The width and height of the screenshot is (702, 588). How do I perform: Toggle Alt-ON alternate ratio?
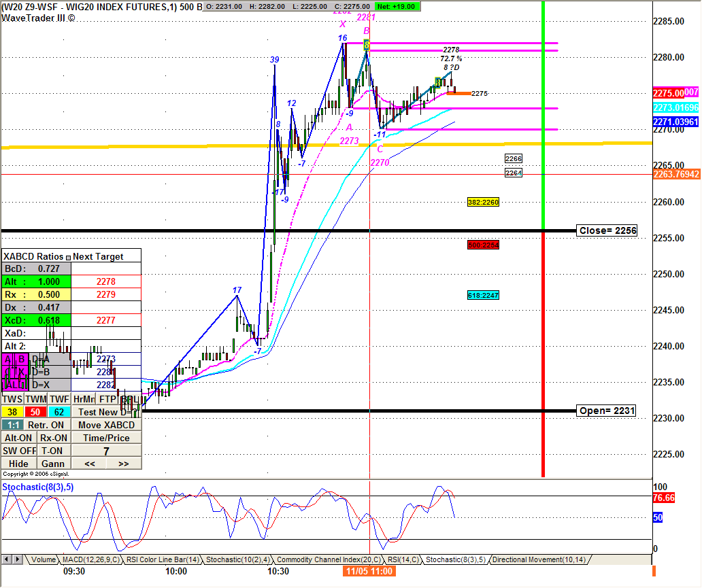pyautogui.click(x=18, y=438)
